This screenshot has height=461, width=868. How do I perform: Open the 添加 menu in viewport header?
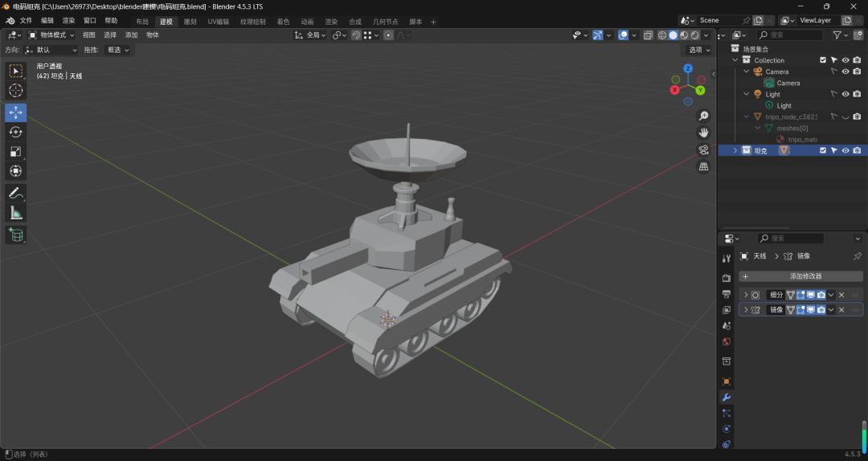tap(131, 35)
